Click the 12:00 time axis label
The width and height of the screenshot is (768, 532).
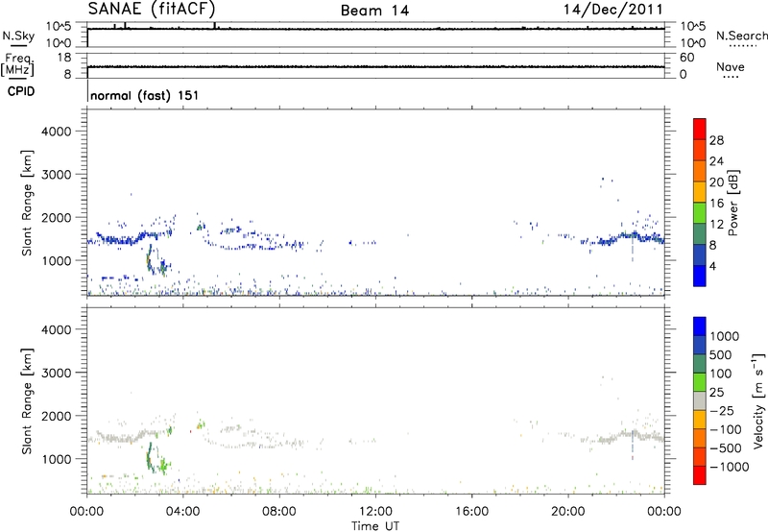(x=375, y=512)
